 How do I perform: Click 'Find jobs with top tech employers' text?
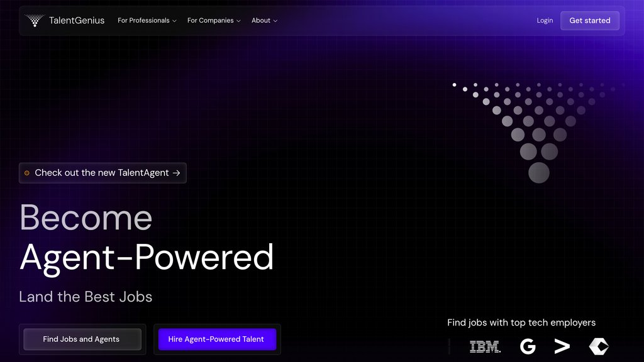521,322
